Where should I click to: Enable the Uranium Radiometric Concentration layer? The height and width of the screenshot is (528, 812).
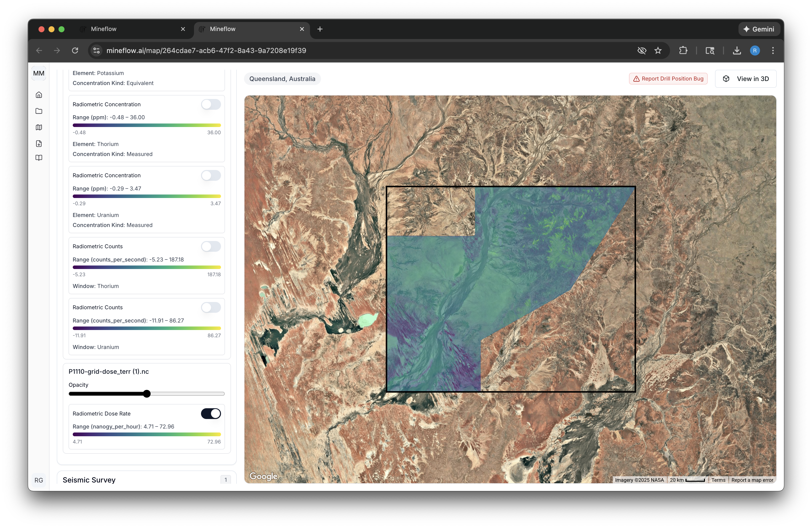pyautogui.click(x=211, y=175)
